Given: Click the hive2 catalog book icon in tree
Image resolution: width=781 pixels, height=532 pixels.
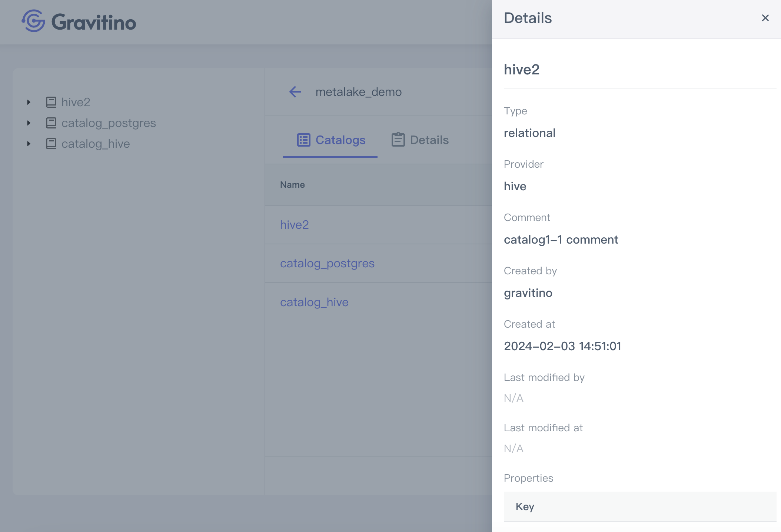Looking at the screenshot, I should (x=51, y=102).
